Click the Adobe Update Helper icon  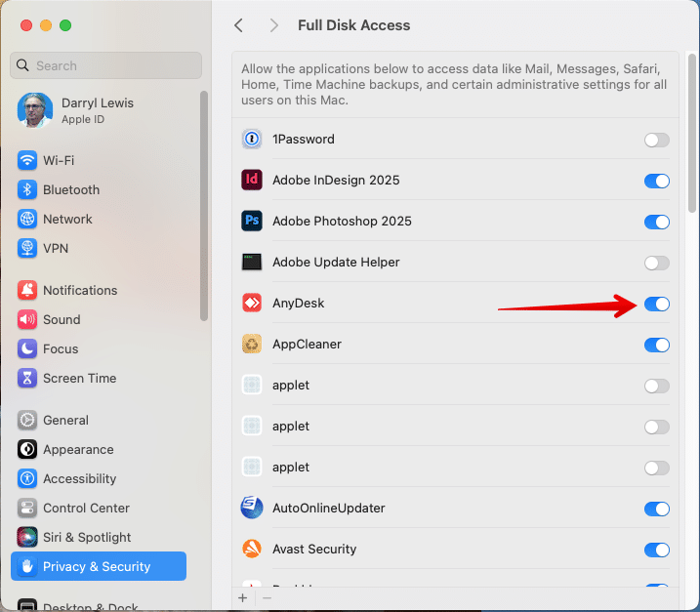252,263
